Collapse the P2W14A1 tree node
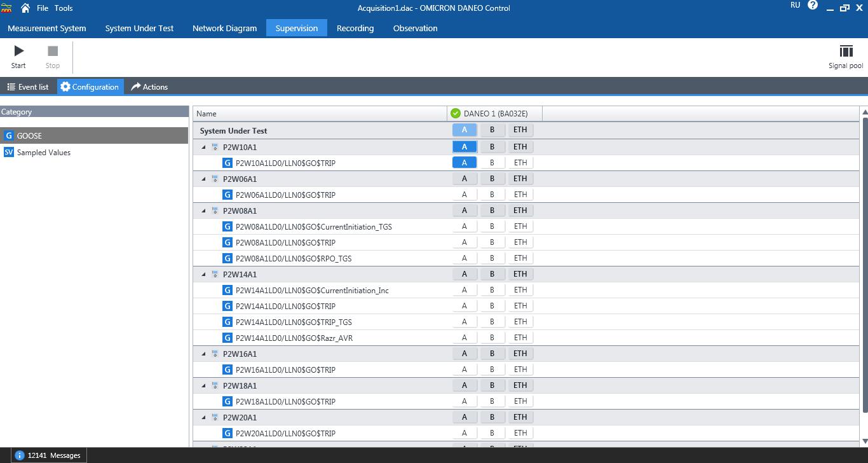Viewport: 868px width, 463px height. pyautogui.click(x=204, y=274)
